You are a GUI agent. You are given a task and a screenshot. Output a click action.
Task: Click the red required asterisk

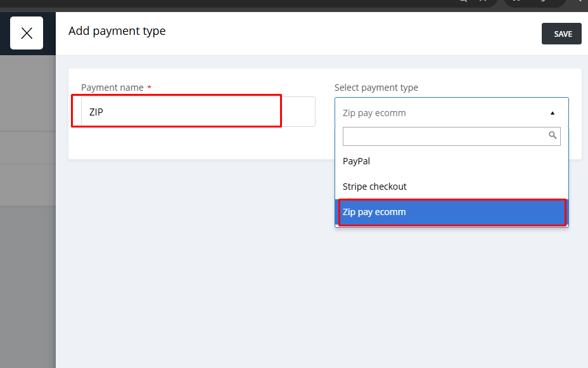(x=150, y=88)
